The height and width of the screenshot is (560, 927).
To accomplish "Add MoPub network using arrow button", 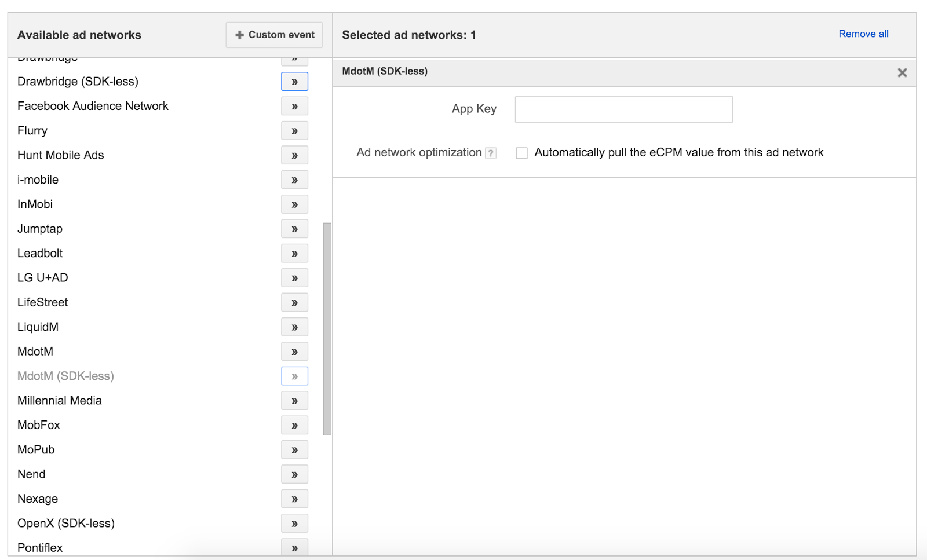I will pyautogui.click(x=294, y=449).
